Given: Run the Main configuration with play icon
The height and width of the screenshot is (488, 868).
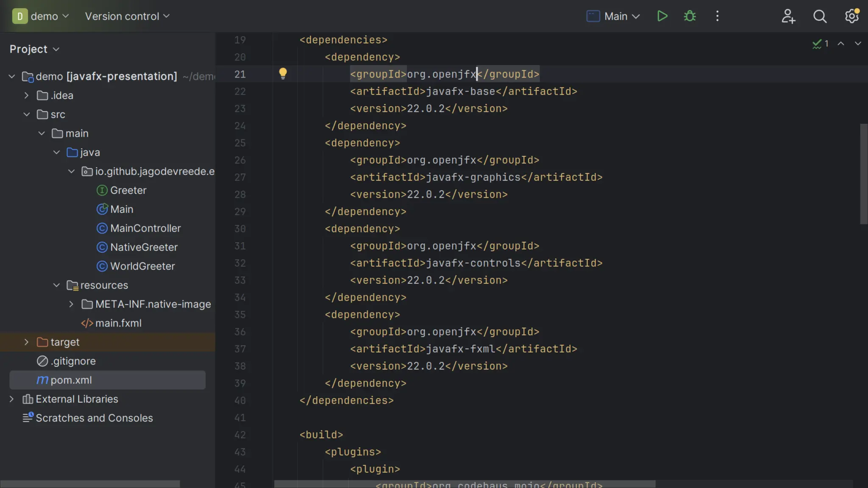Looking at the screenshot, I should [662, 16].
